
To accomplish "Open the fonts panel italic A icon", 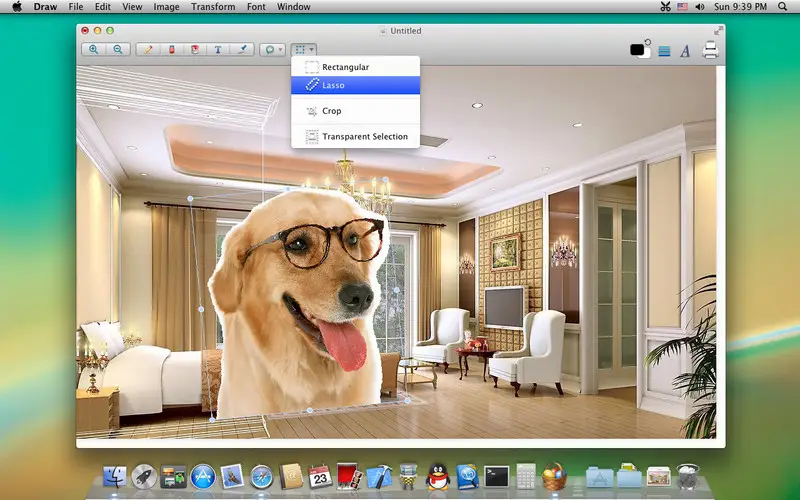I will pyautogui.click(x=685, y=51).
